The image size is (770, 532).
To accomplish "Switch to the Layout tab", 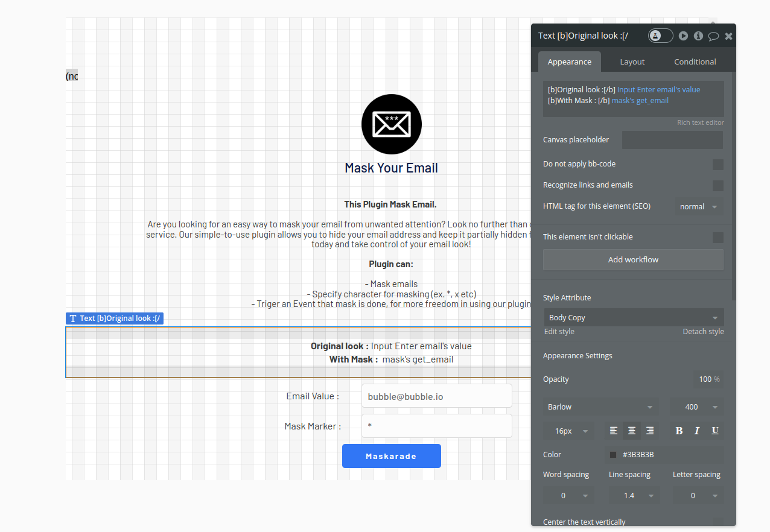I will (632, 61).
